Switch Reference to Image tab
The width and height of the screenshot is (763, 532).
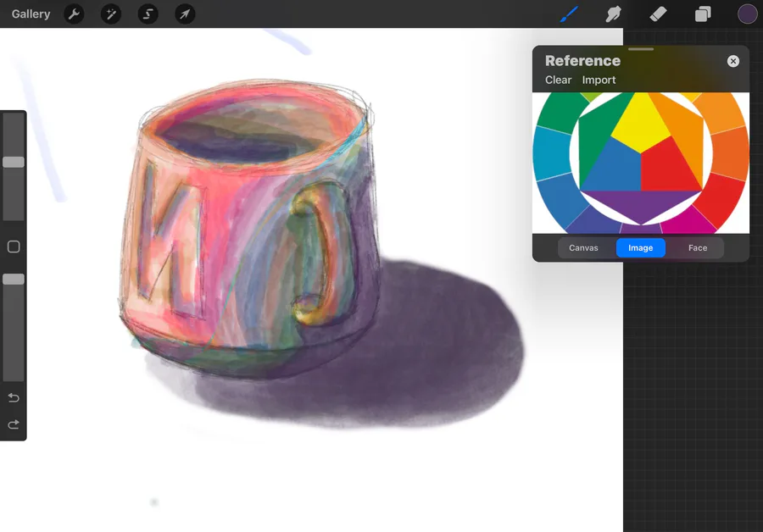pyautogui.click(x=640, y=248)
